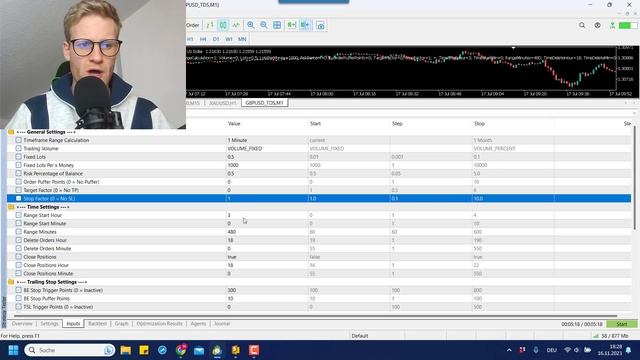Screen dimensions: 640x360
Task: Switch to the Overview tab
Action: coord(22,324)
